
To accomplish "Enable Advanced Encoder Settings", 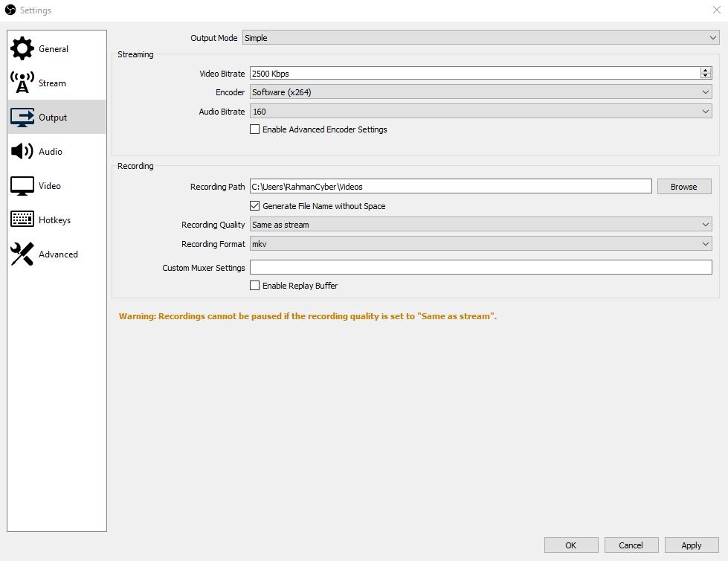I will click(255, 129).
